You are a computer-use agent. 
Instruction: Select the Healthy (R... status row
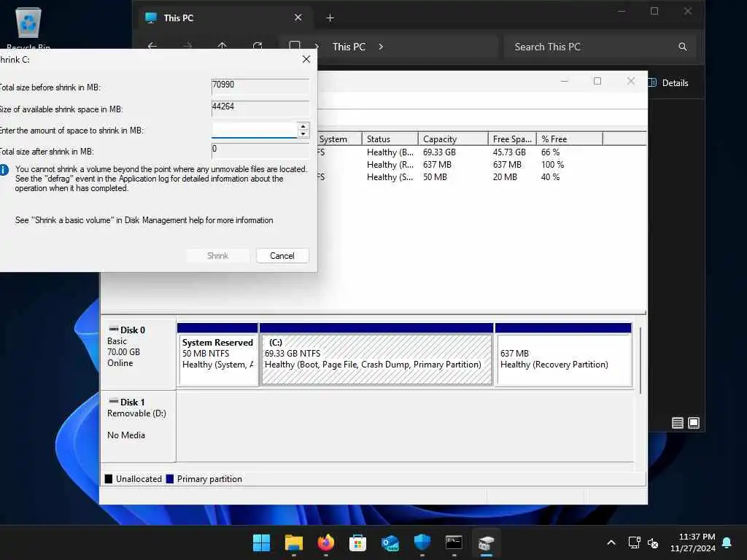pyautogui.click(x=390, y=165)
